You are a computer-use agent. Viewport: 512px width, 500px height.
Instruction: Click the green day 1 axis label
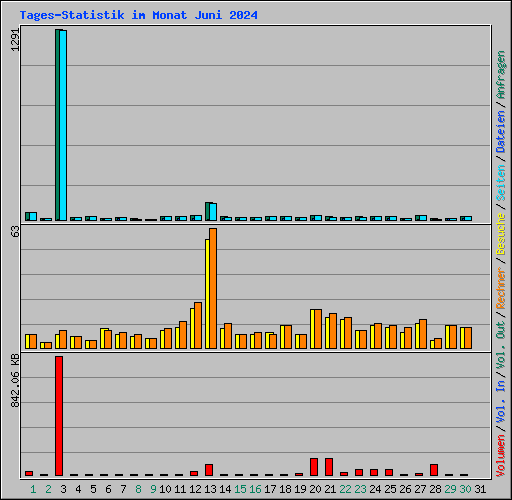(33, 489)
